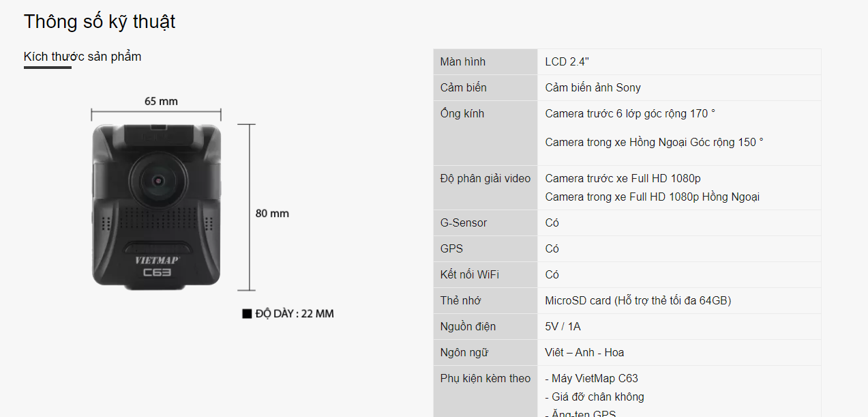Click the "Độ phân giải video" label

tap(485, 179)
